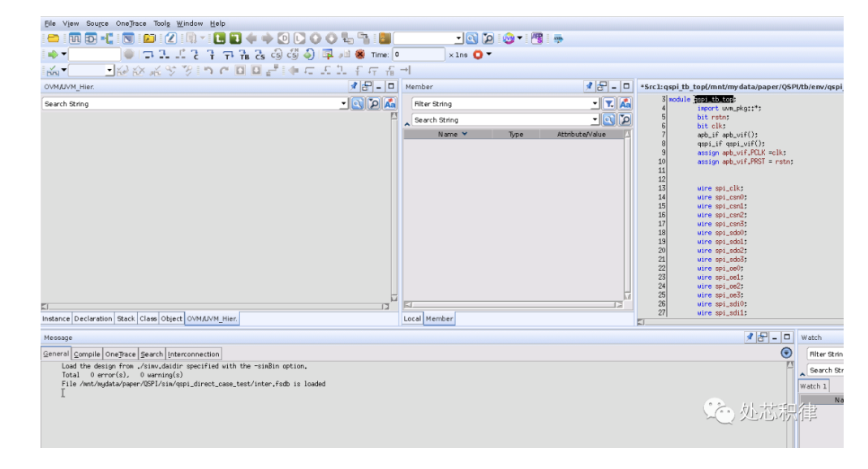Screen dimensions: 868x469
Task: Switch to the Interconnection message tab
Action: [x=193, y=354]
